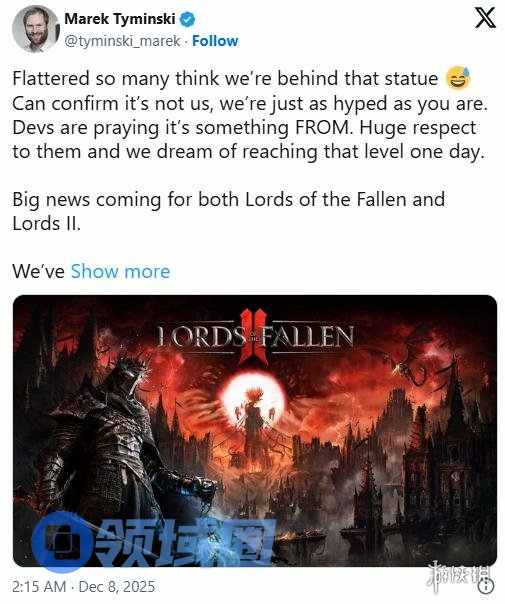Image resolution: width=505 pixels, height=604 pixels.
Task: Click the red II numeral in the game logo
Action: pyautogui.click(x=253, y=337)
